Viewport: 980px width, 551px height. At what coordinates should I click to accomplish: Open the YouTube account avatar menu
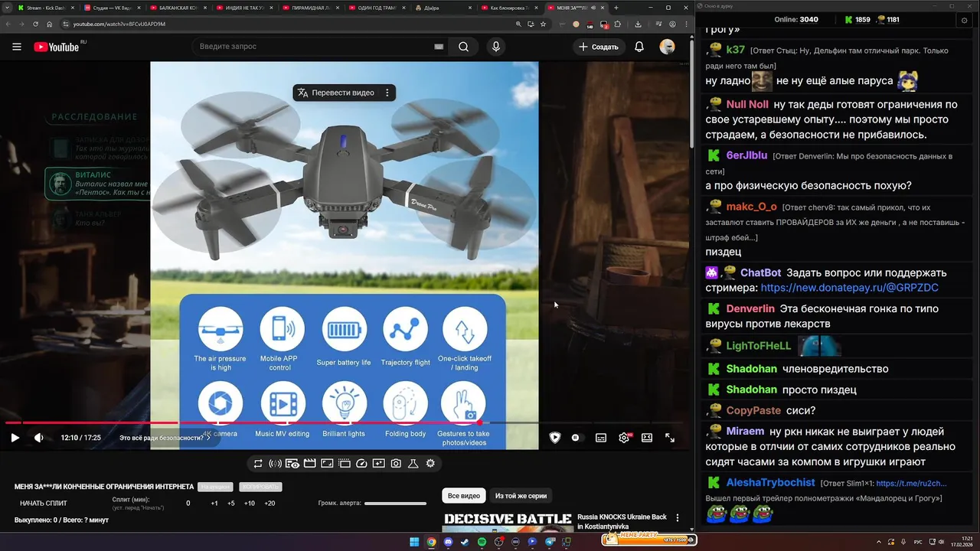(x=668, y=47)
